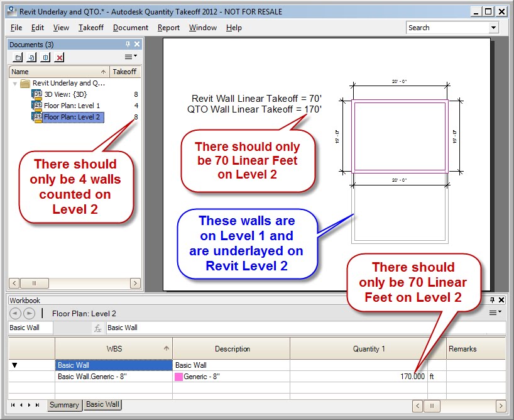Open the Documents panel options menu
The image size is (514, 420).
click(129, 56)
